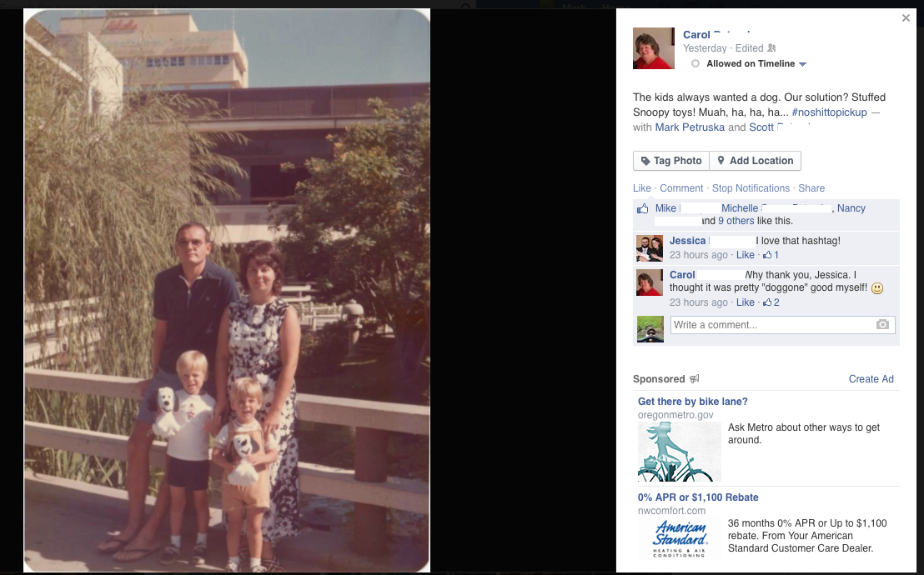Close the photo viewer with the X
924x575 pixels.
click(906, 18)
